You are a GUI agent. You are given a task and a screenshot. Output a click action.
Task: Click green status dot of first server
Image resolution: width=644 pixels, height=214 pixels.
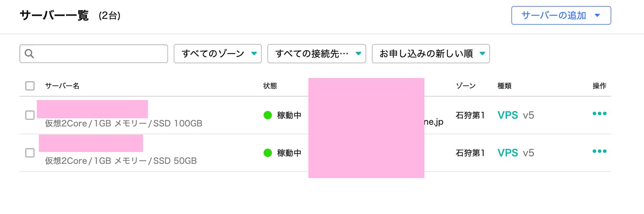[268, 115]
